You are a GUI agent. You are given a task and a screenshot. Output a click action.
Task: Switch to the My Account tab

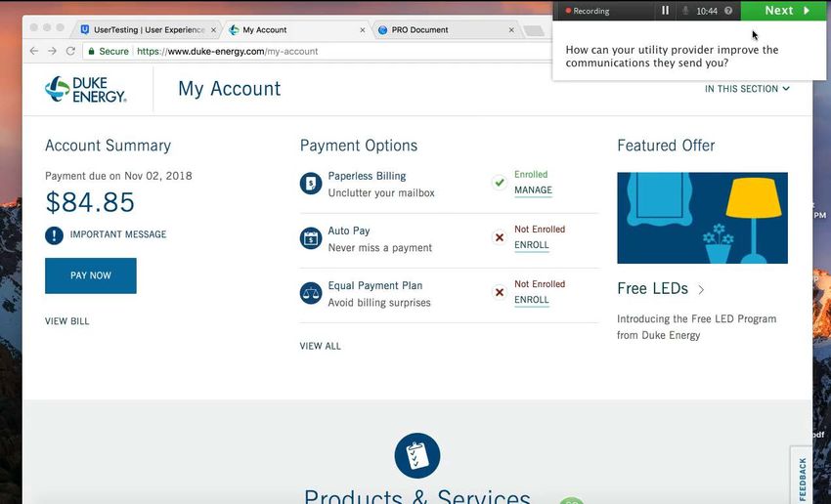pyautogui.click(x=297, y=30)
